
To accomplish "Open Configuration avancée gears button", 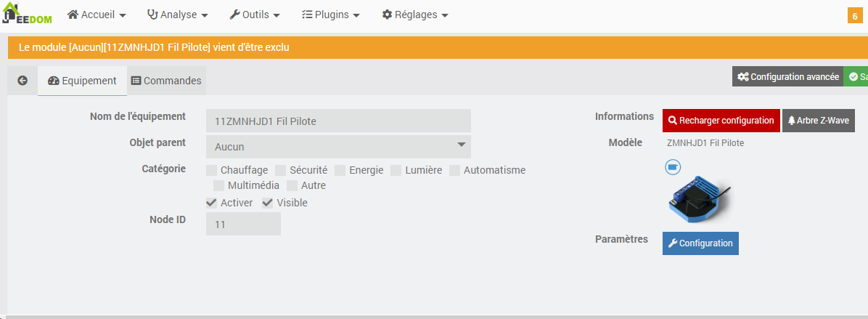I will 787,77.
